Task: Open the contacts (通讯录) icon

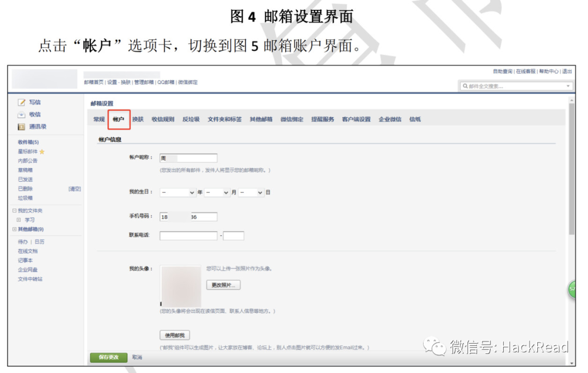Action: tap(21, 127)
